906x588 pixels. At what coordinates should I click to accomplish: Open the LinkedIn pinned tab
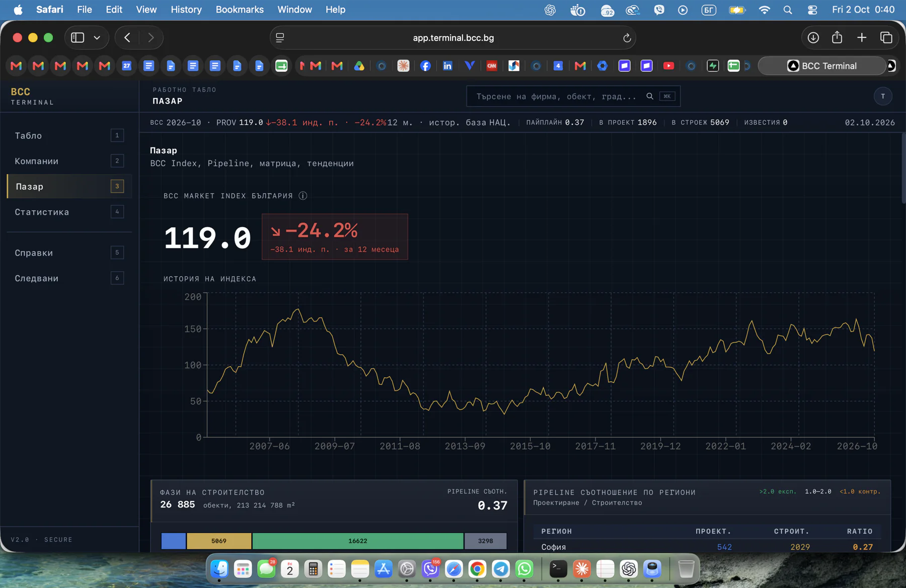(x=447, y=66)
